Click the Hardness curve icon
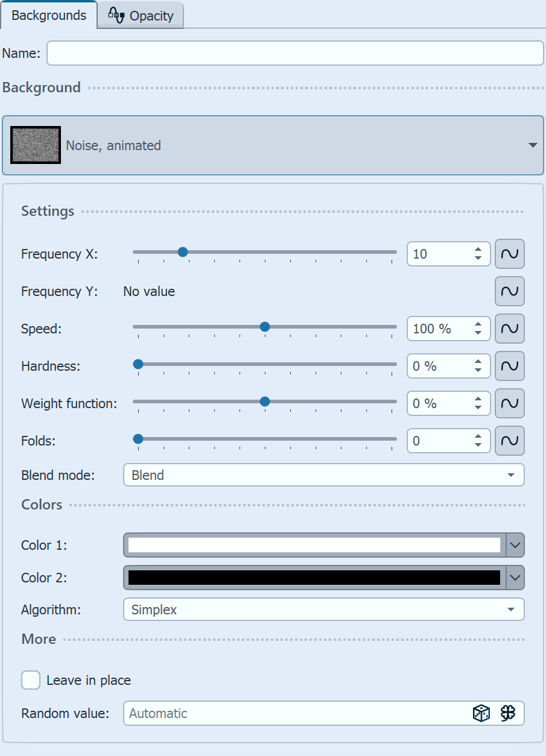This screenshot has height=756, width=546. click(510, 366)
